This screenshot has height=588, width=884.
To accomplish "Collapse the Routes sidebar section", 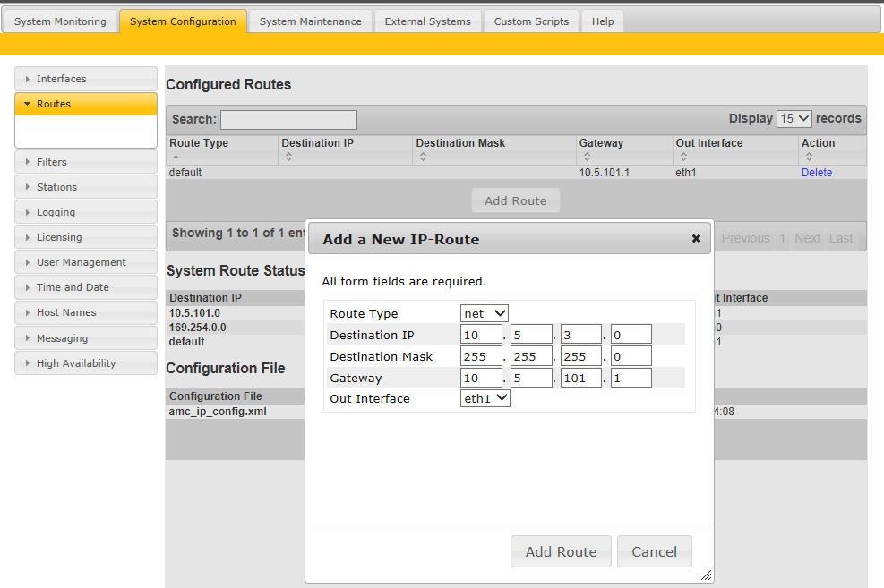I will (x=86, y=104).
